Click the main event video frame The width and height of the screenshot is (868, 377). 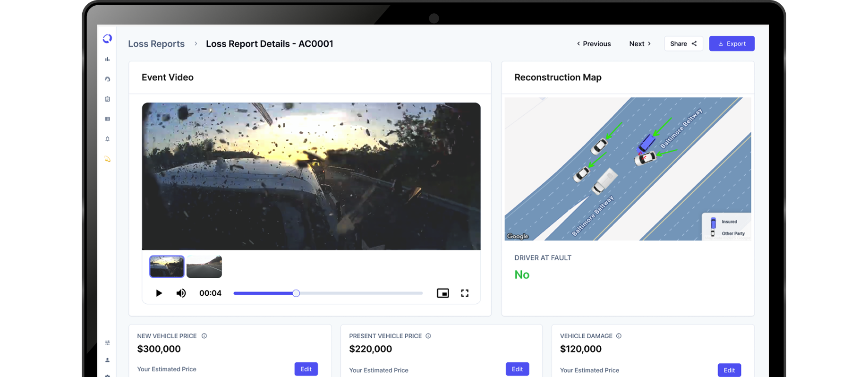tap(311, 176)
